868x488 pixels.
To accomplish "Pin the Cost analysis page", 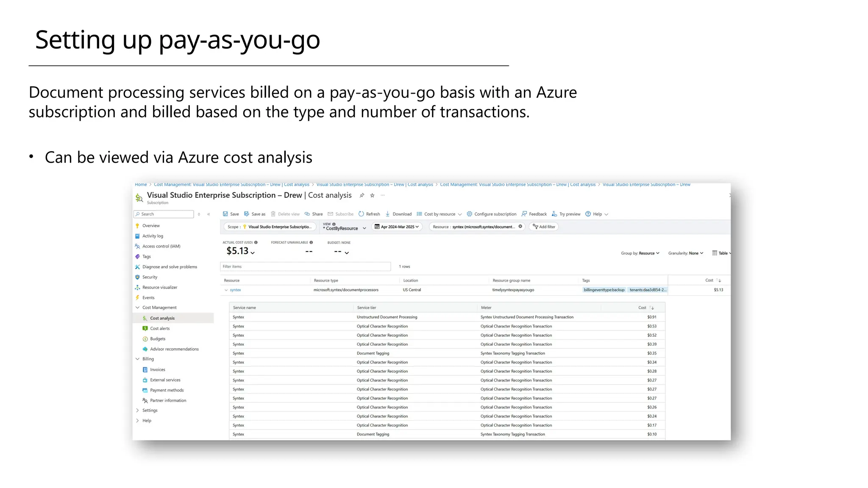I will [362, 195].
